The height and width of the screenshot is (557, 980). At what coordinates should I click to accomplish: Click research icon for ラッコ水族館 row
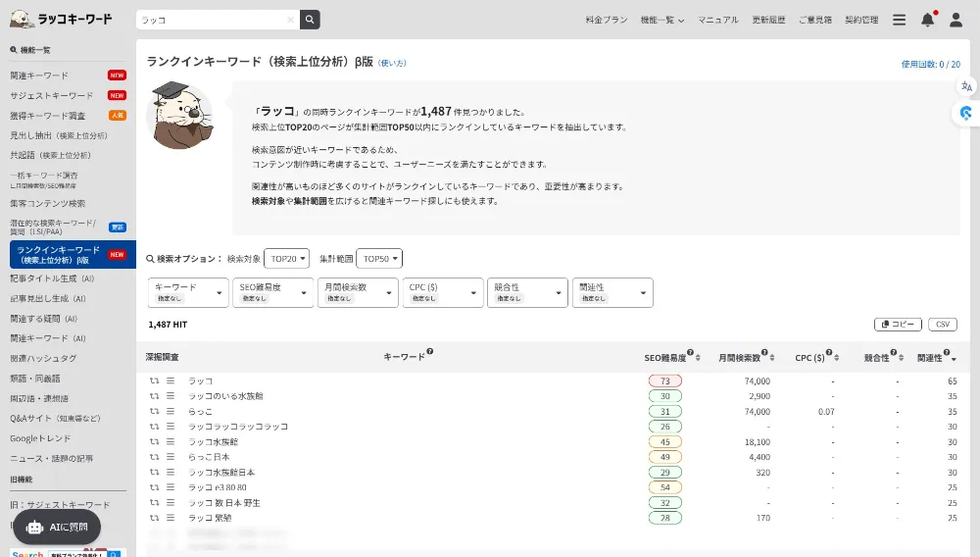tap(155, 441)
